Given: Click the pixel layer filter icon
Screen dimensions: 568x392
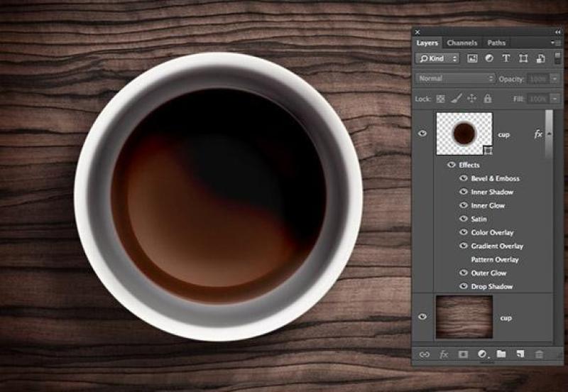Looking at the screenshot, I should click(x=472, y=58).
